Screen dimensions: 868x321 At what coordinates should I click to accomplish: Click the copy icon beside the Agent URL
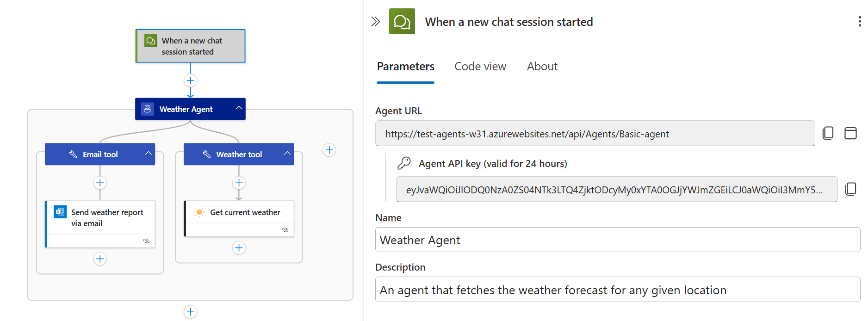click(828, 133)
